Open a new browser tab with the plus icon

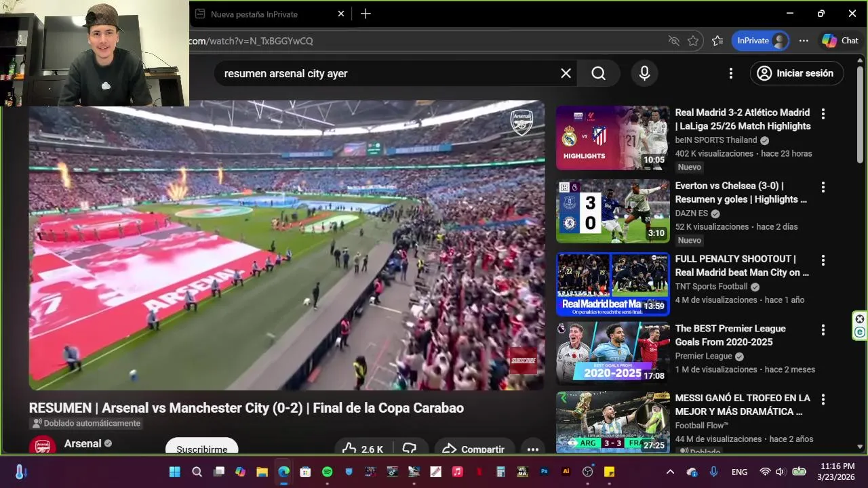366,14
